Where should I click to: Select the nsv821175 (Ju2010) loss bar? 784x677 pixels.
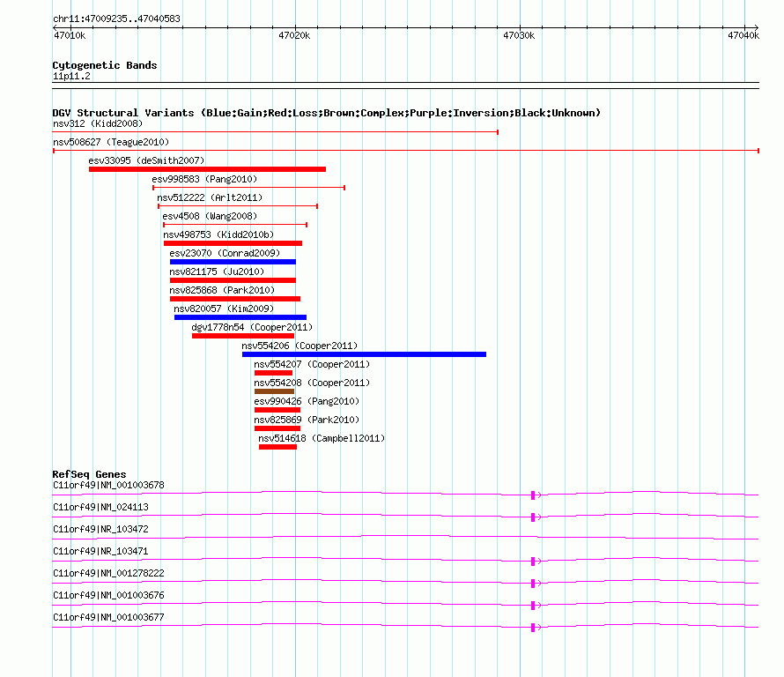[233, 280]
